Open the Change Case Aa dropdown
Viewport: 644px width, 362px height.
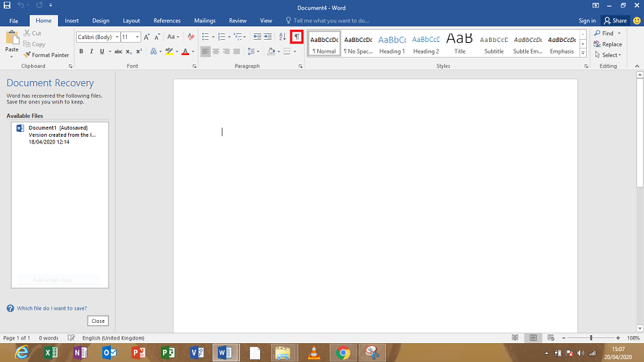(173, 37)
